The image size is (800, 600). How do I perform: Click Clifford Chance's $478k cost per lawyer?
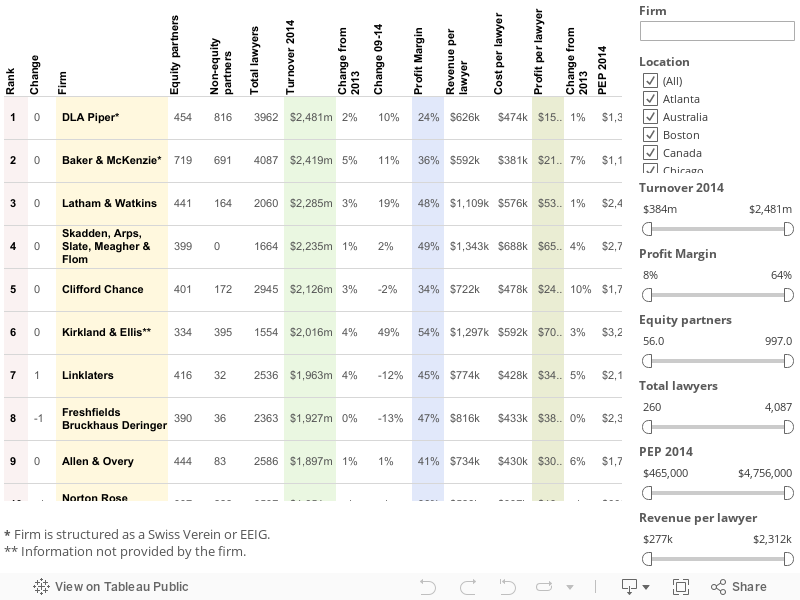click(x=512, y=289)
